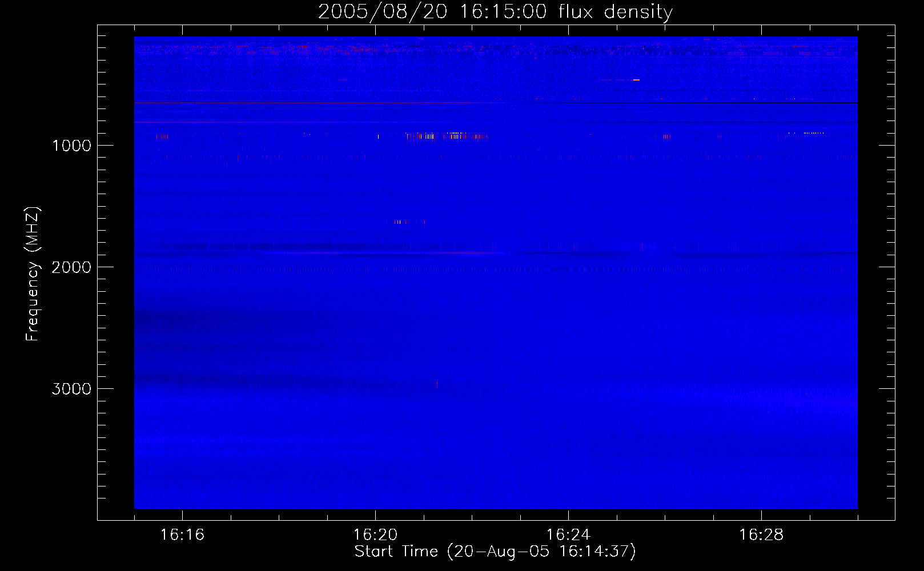Click the '1000' frequency tick label
The width and height of the screenshot is (924, 571).
pyautogui.click(x=71, y=146)
